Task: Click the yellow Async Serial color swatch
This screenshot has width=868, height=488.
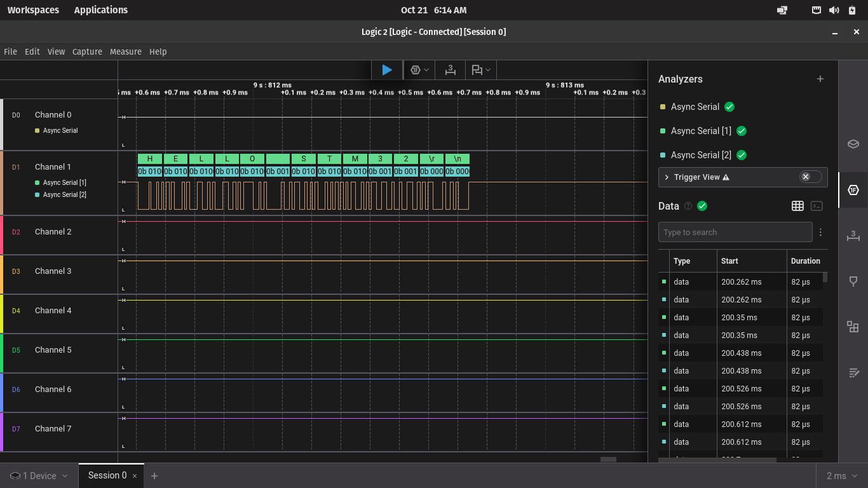Action: [663, 107]
